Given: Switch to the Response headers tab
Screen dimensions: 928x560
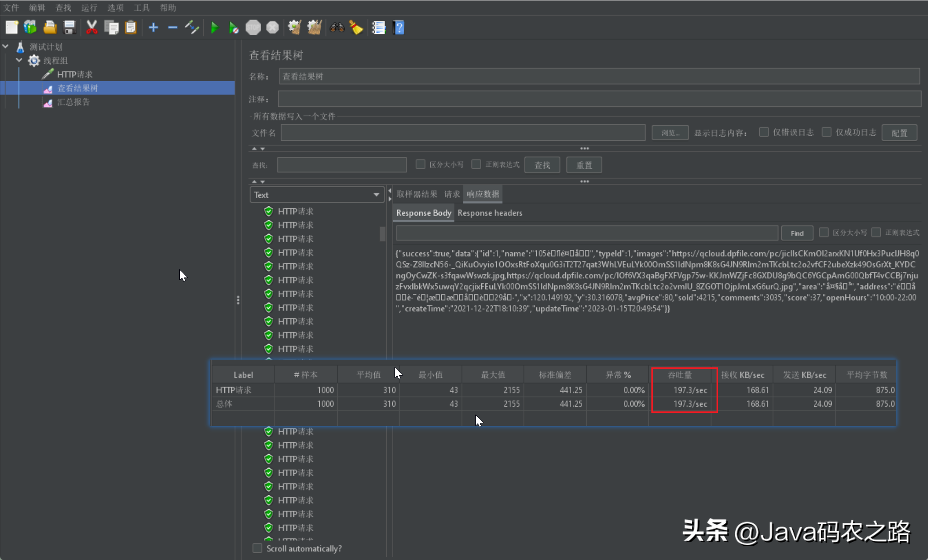Looking at the screenshot, I should [x=489, y=213].
